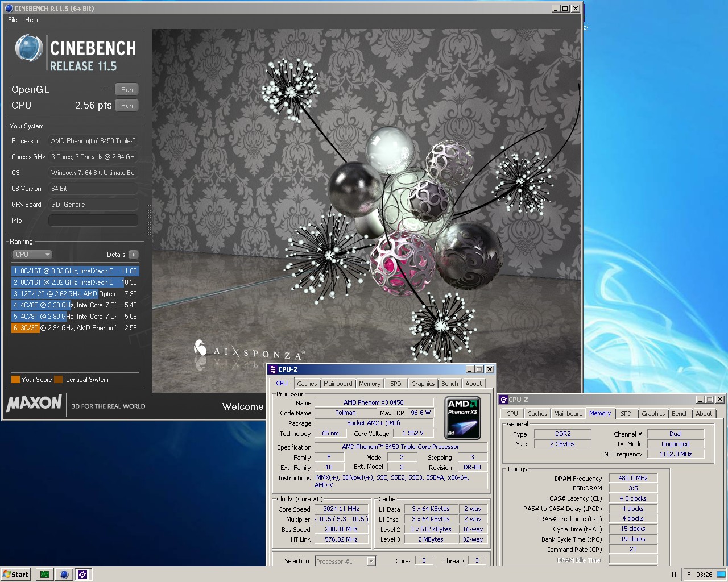The image size is (728, 582).
Task: Click the Processor field AMD Phenom 8450
Action: (x=93, y=141)
